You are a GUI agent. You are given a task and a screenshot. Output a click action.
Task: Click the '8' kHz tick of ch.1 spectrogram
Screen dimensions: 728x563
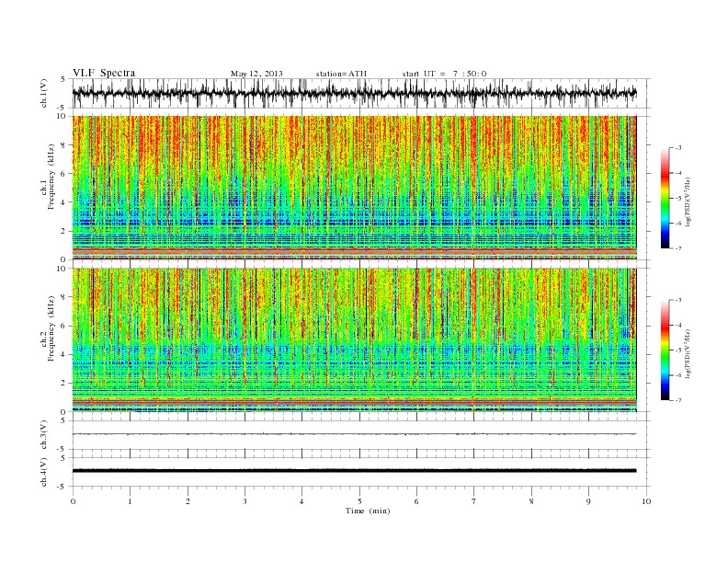[63, 145]
